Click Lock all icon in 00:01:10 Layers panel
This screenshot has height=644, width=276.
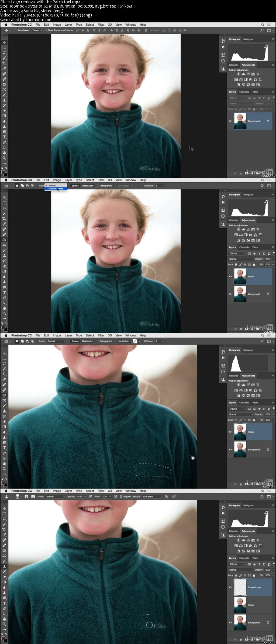pyautogui.click(x=254, y=265)
